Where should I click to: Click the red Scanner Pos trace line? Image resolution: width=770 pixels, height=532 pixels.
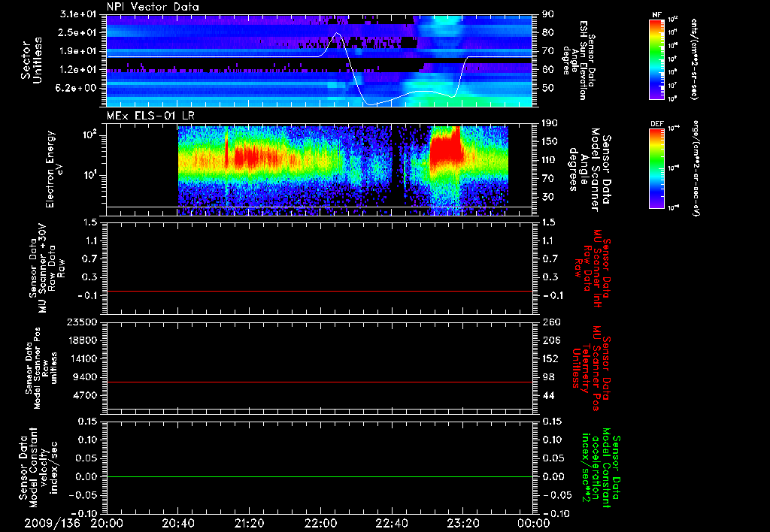[x=319, y=382]
